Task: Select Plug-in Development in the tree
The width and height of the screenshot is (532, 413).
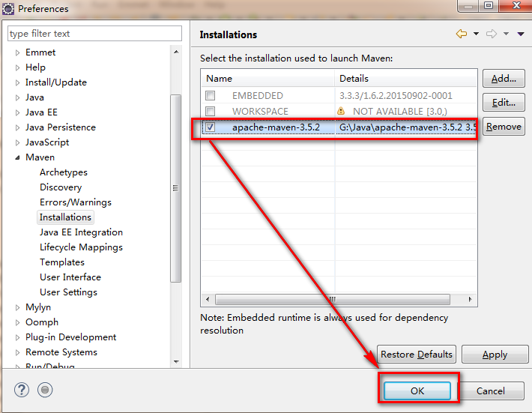Action: 71,337
